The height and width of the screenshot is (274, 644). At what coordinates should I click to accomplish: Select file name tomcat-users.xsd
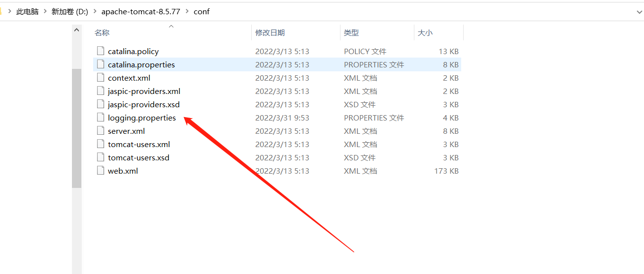click(x=138, y=157)
